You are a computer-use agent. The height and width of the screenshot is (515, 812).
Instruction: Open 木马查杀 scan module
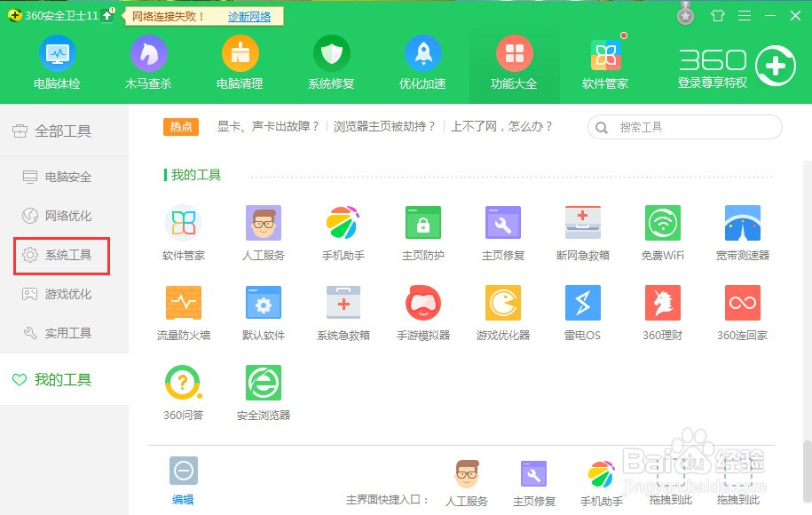click(148, 62)
